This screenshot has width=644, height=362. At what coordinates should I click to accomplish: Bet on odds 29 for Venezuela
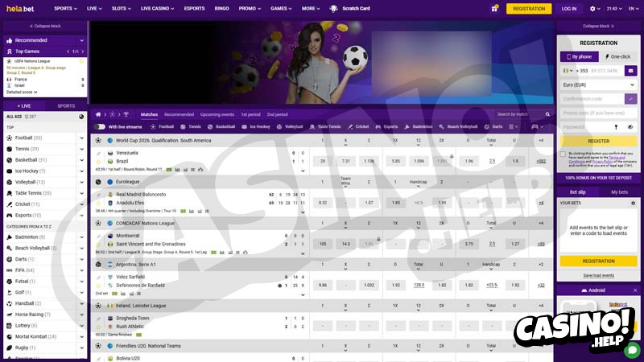coord(323,162)
